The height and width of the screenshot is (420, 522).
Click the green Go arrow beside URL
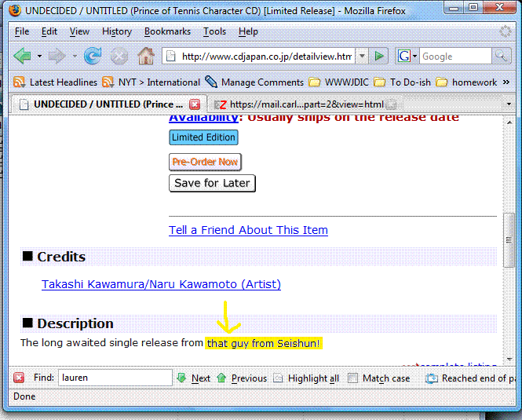click(380, 57)
